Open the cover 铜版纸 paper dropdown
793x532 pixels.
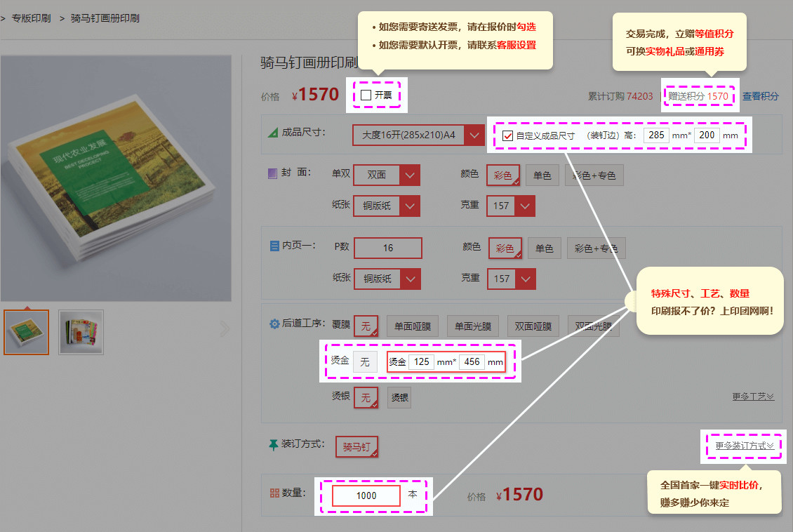[386, 206]
